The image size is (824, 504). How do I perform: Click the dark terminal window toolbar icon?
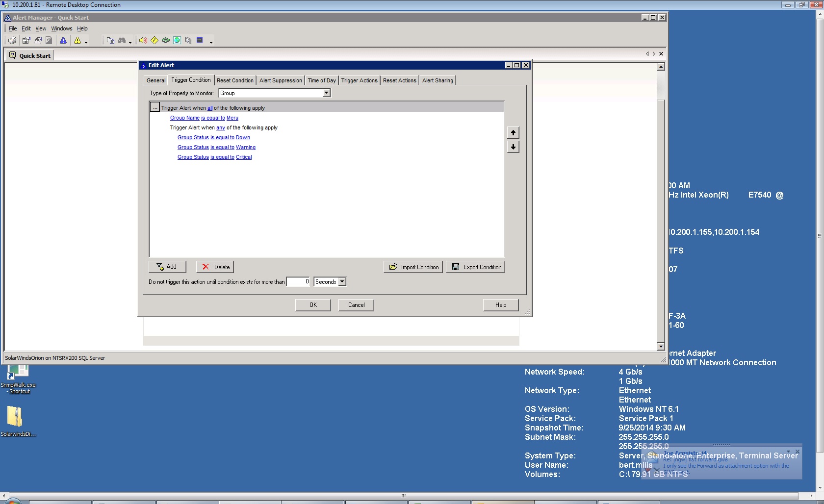tap(200, 40)
